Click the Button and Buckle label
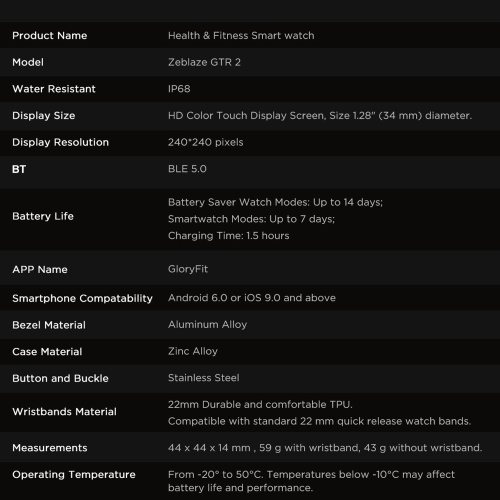This screenshot has width=500, height=500. [x=60, y=378]
